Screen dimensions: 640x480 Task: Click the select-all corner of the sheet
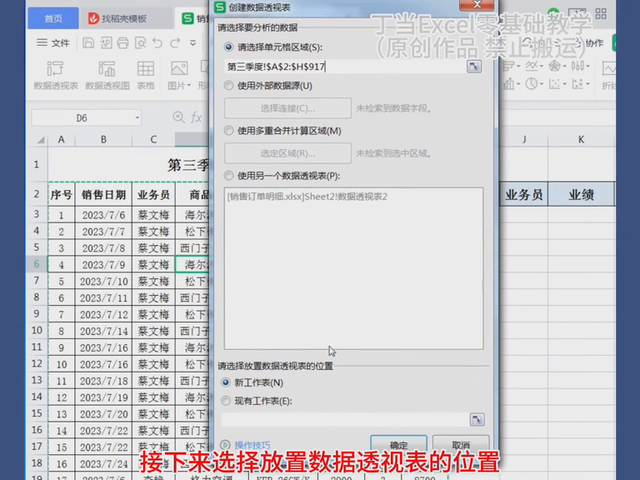(40, 140)
